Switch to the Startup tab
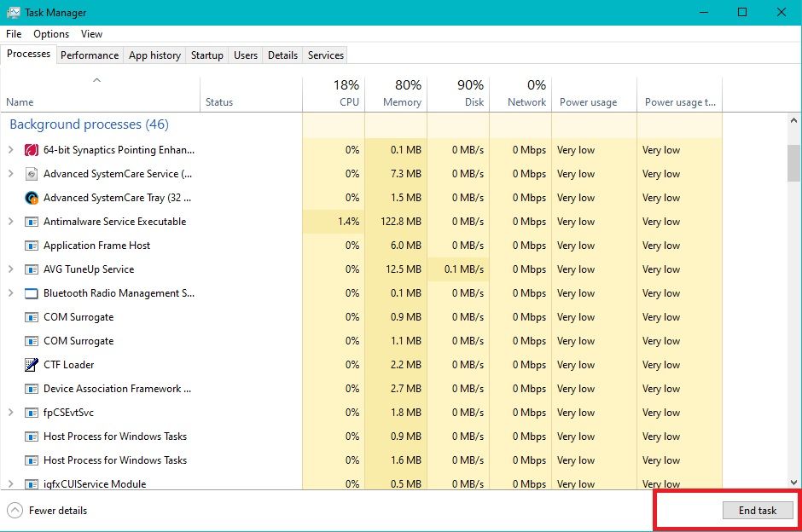Screen dimensions: 802x532 (x=207, y=55)
